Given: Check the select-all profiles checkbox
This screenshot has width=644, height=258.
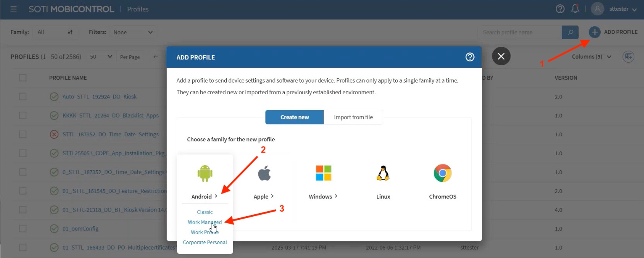Looking at the screenshot, I should (23, 78).
